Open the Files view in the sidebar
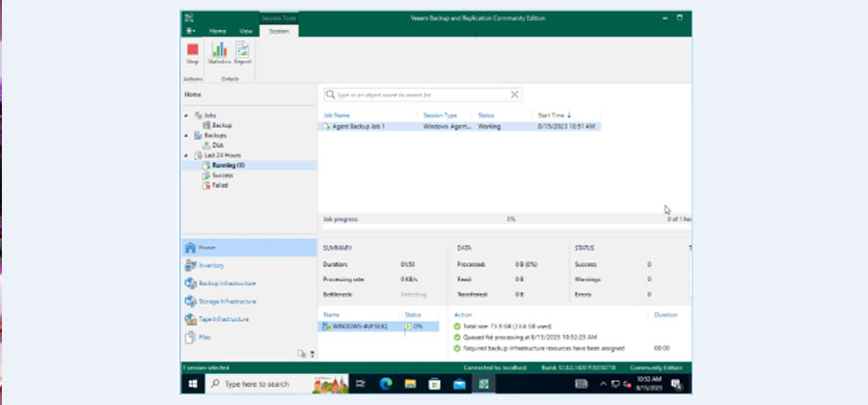The height and width of the screenshot is (405, 868). [203, 337]
